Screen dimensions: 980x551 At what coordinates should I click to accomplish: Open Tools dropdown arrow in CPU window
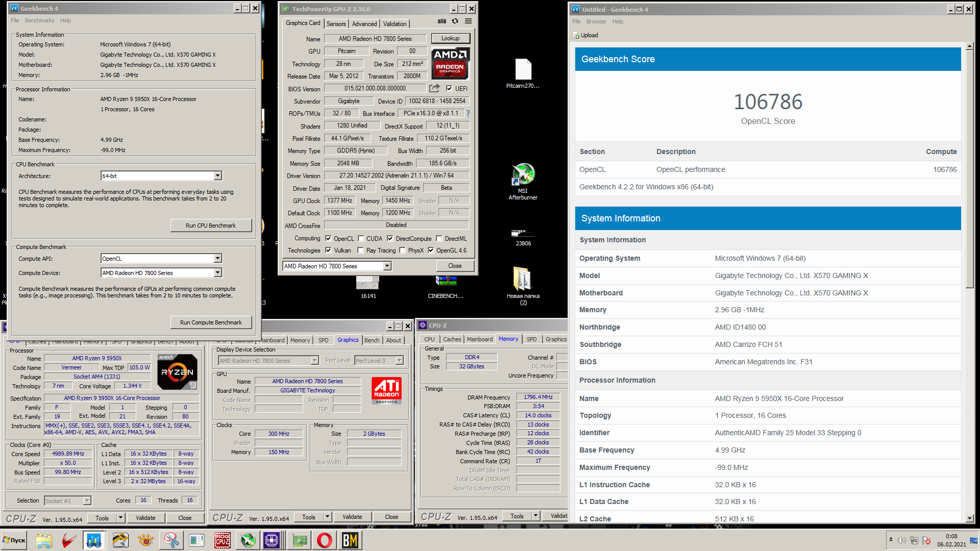tap(120, 518)
